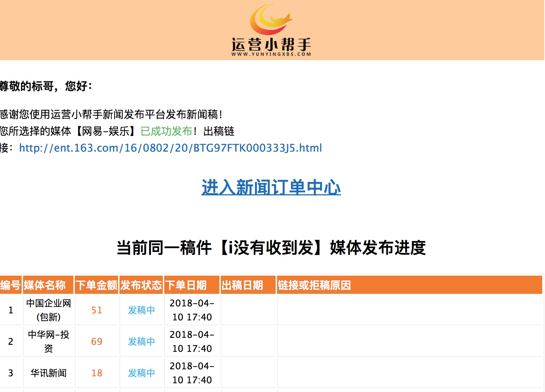The image size is (545, 392).
Task: Click the 链接或拒稿原因 column header
Action: [x=314, y=285]
